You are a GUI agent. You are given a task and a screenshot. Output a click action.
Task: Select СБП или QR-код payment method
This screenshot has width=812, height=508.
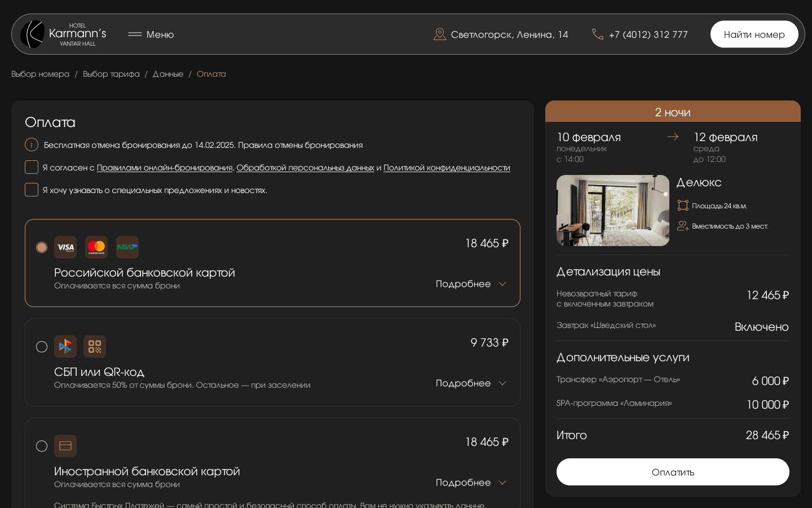42,347
